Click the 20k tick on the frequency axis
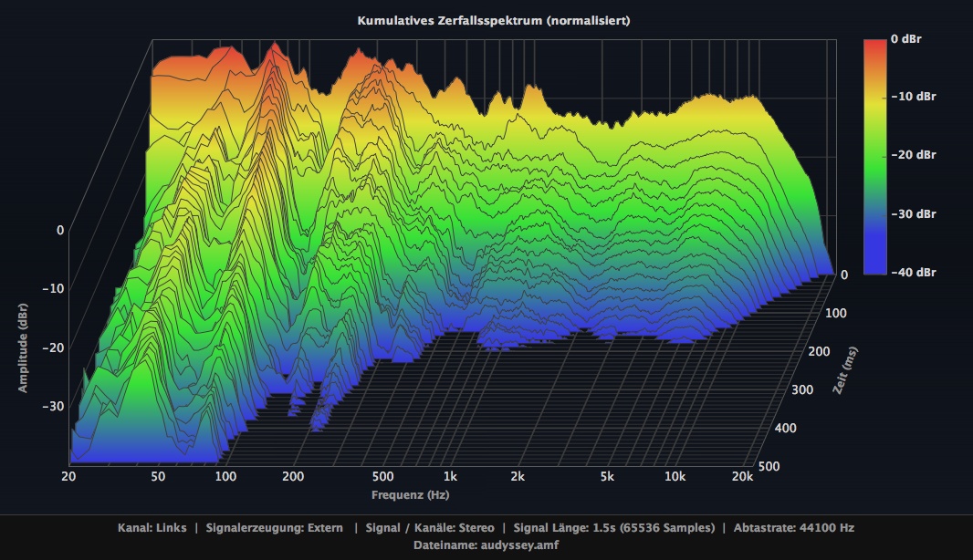Screen dimensions: 973x560 (x=742, y=477)
